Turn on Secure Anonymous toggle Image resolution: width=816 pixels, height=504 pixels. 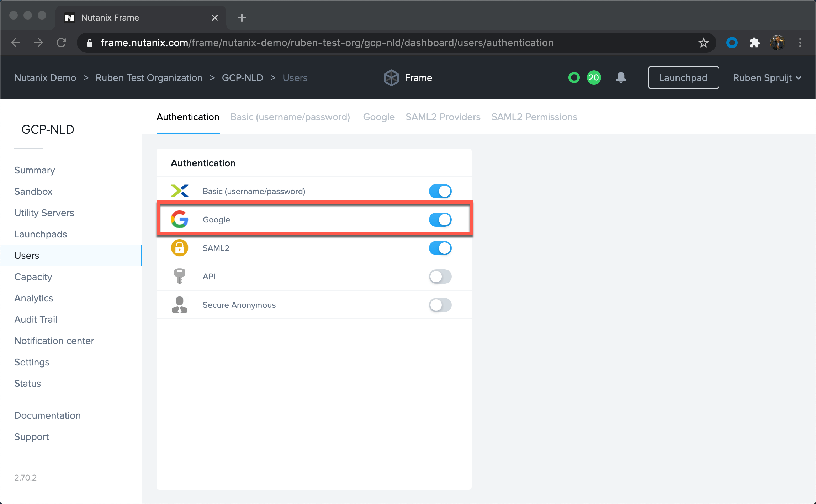[440, 305]
